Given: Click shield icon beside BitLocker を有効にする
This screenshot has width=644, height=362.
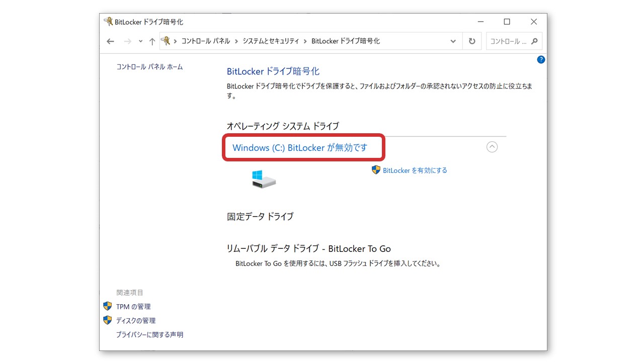Looking at the screenshot, I should [376, 170].
